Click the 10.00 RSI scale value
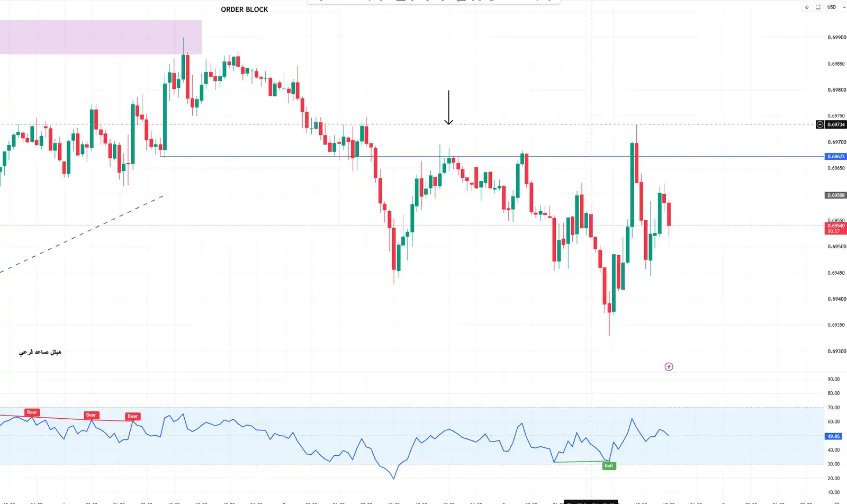This screenshot has width=847, height=504. click(x=834, y=493)
